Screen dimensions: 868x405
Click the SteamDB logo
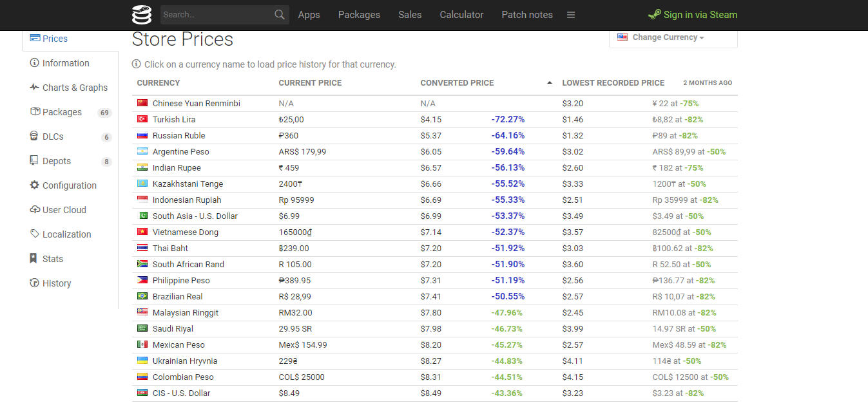click(142, 14)
